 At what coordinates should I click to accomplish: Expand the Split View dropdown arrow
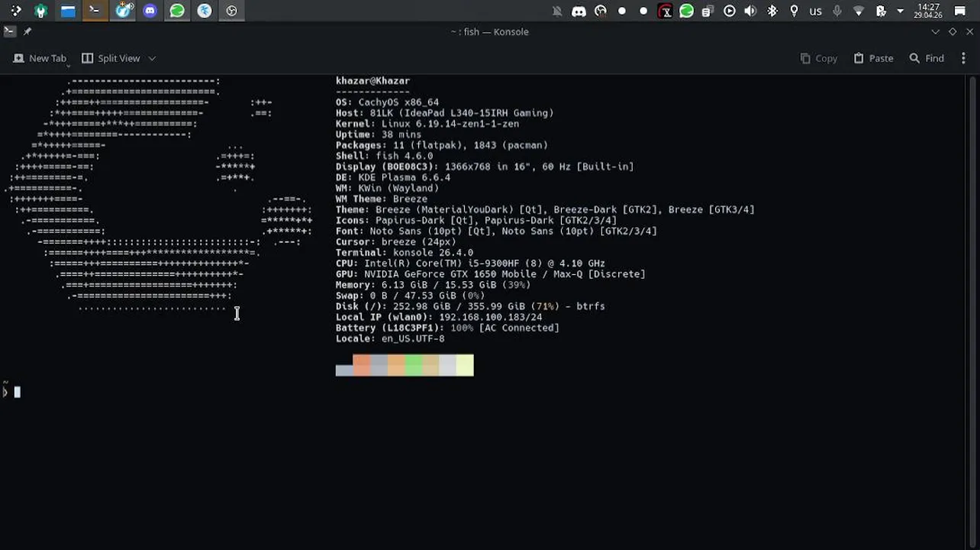point(152,58)
